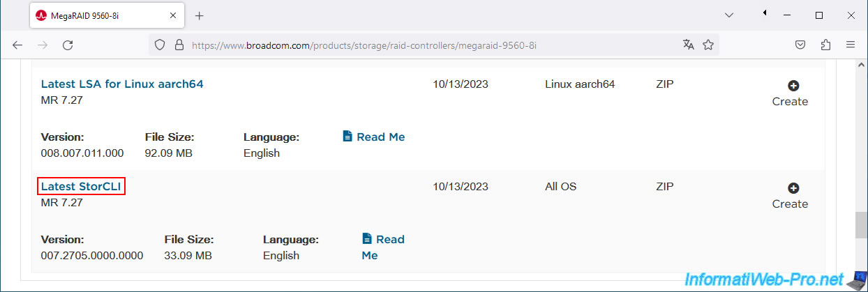
Task: Close the MegaRAID 9560-8i tab
Action: (x=172, y=15)
